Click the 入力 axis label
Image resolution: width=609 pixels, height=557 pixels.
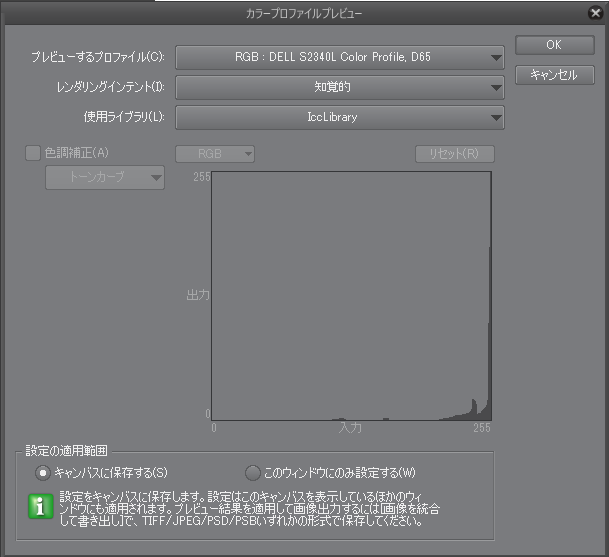click(350, 428)
